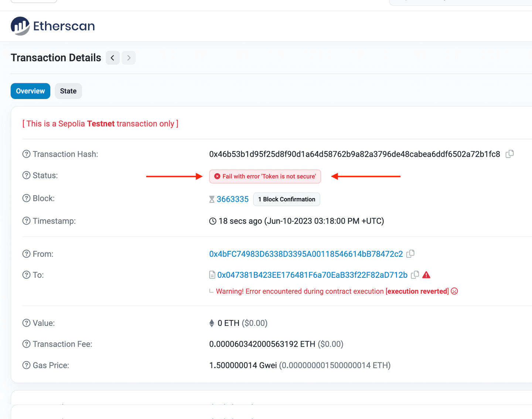
Task: Select the Overview tab
Action: coord(30,91)
